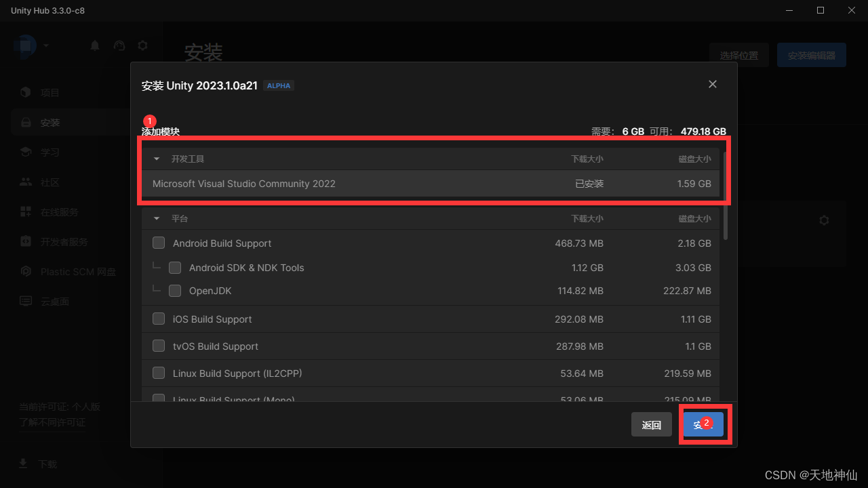Viewport: 868px width, 488px height.
Task: Collapse the 开发工具 section arrow
Action: (x=157, y=159)
